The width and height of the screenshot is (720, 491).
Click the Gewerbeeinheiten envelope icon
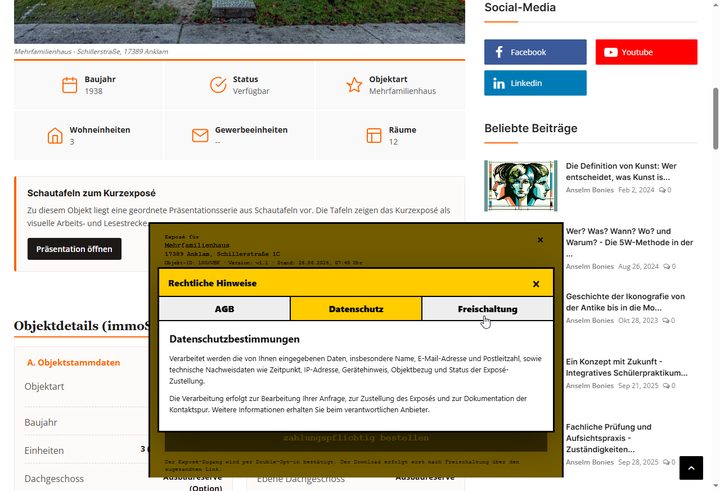click(x=200, y=135)
